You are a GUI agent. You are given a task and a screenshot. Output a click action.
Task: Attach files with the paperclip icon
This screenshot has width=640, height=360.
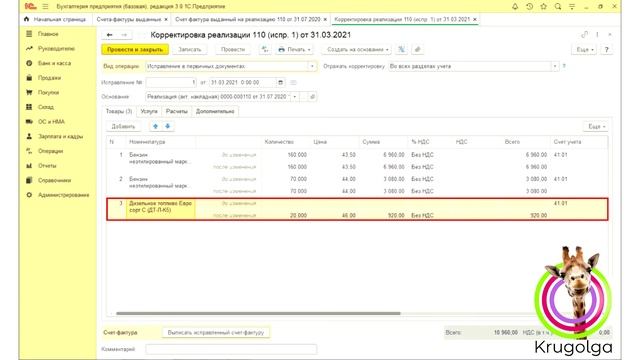417,49
